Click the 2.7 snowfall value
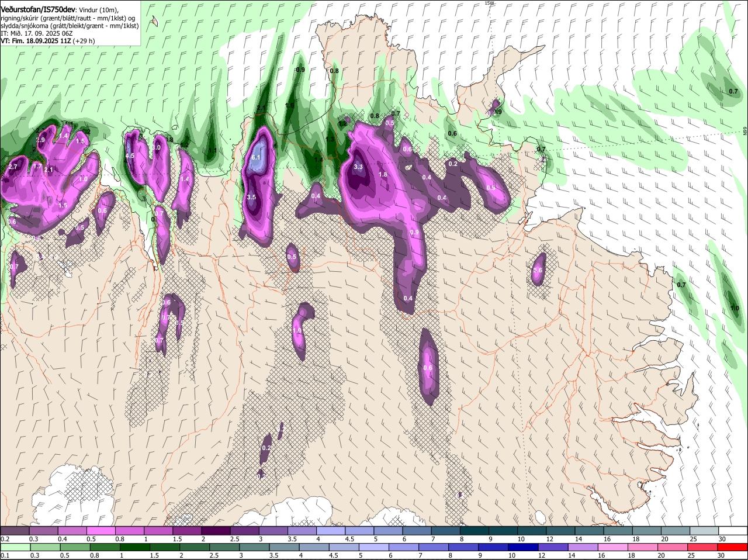Image resolution: width=748 pixels, height=560 pixels. [13, 167]
